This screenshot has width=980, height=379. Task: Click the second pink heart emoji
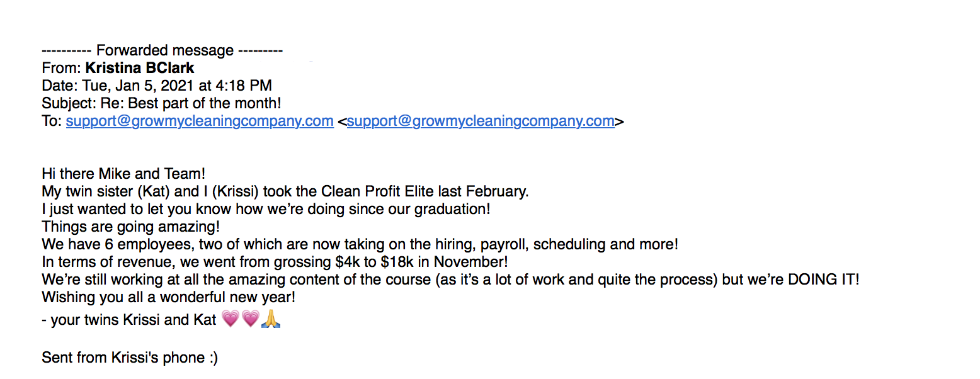(250, 320)
